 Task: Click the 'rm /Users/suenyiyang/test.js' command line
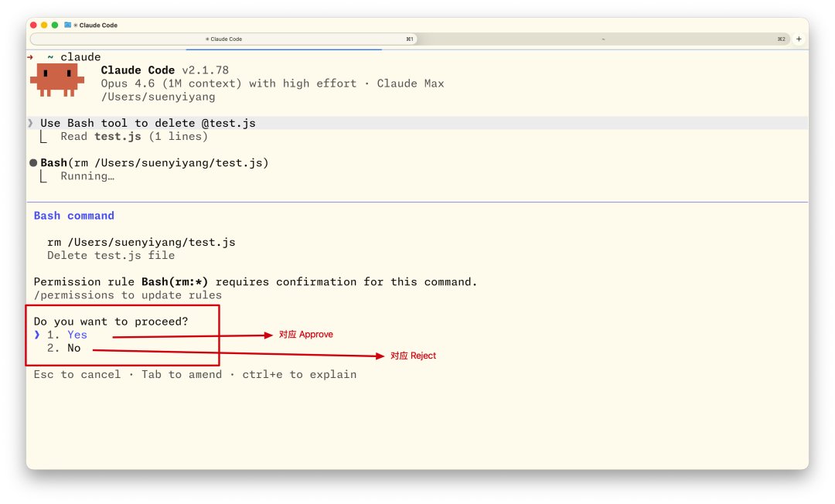point(141,242)
